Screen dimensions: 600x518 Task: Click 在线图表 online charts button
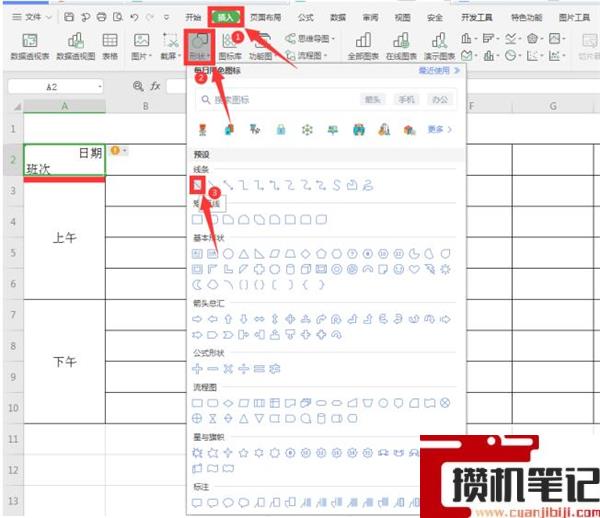(x=401, y=47)
